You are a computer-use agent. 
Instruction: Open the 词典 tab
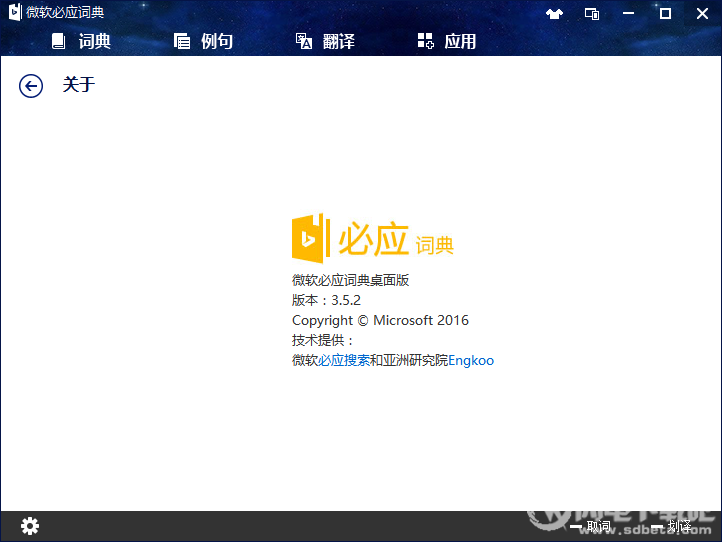click(81, 41)
